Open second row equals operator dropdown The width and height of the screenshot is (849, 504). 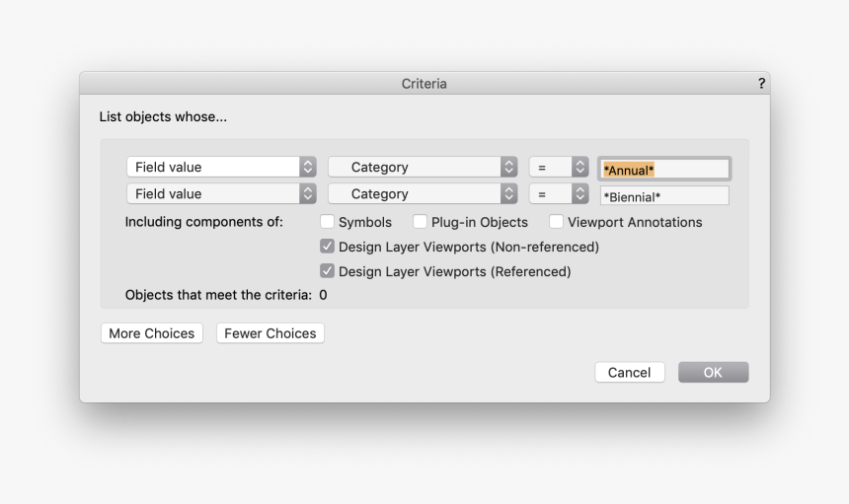click(x=559, y=194)
